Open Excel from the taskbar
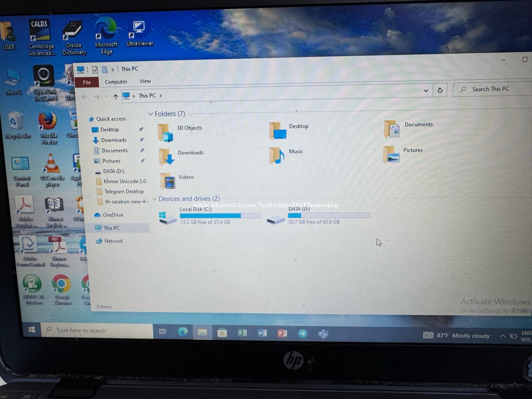This screenshot has height=399, width=532. point(242,333)
